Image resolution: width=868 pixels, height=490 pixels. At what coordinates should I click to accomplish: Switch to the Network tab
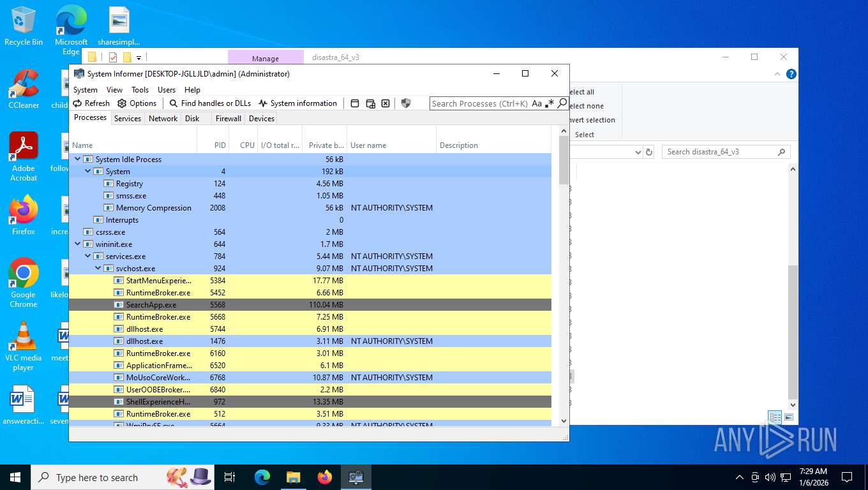click(x=163, y=119)
